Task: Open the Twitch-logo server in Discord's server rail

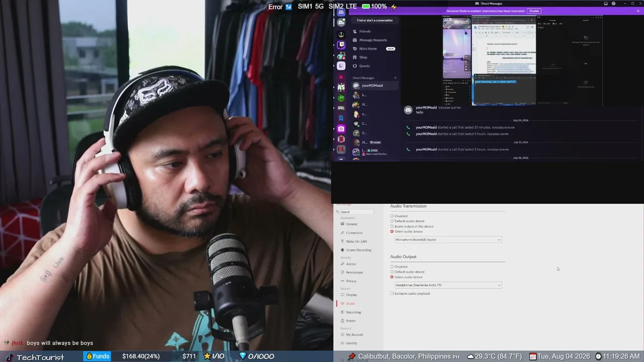Action: pos(341,44)
